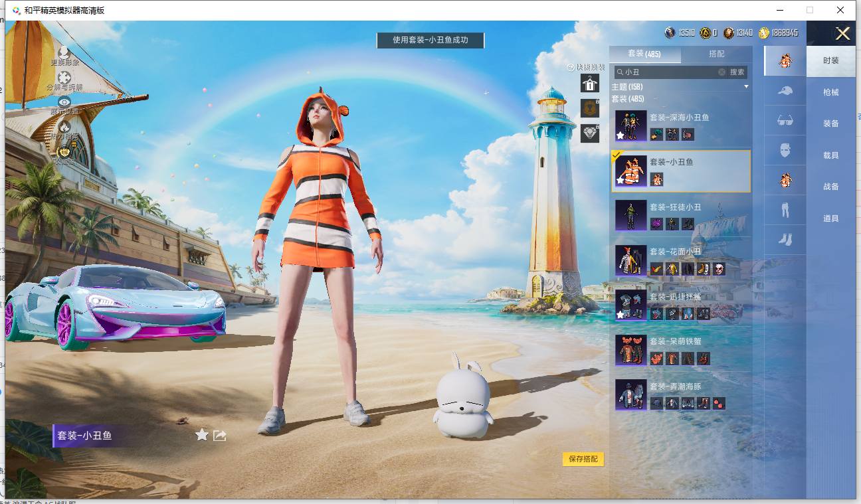Switch to the 搭配 tab
Image resolution: width=861 pixels, height=504 pixels.
coord(716,54)
